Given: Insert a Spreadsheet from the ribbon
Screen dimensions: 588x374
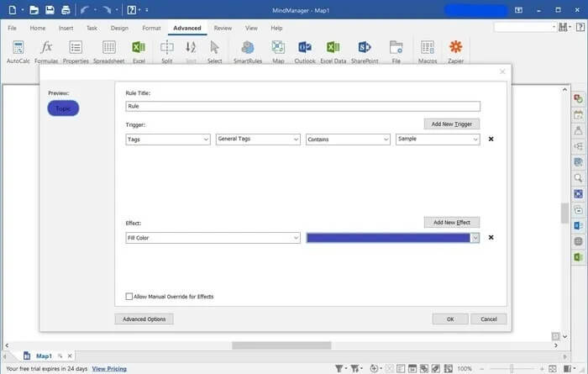Looking at the screenshot, I should click(x=108, y=52).
